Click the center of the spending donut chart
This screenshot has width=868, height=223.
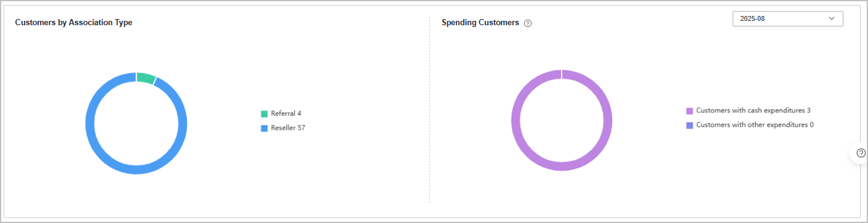(x=562, y=120)
